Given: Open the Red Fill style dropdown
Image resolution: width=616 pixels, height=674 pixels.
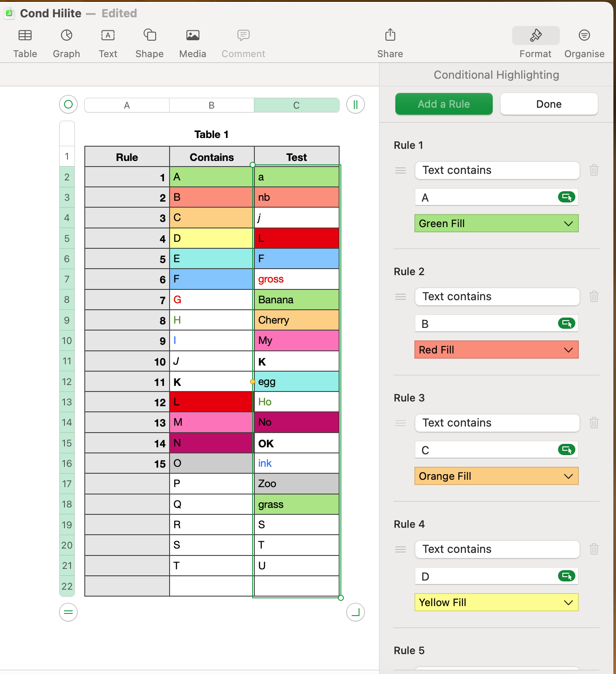Looking at the screenshot, I should coord(497,350).
